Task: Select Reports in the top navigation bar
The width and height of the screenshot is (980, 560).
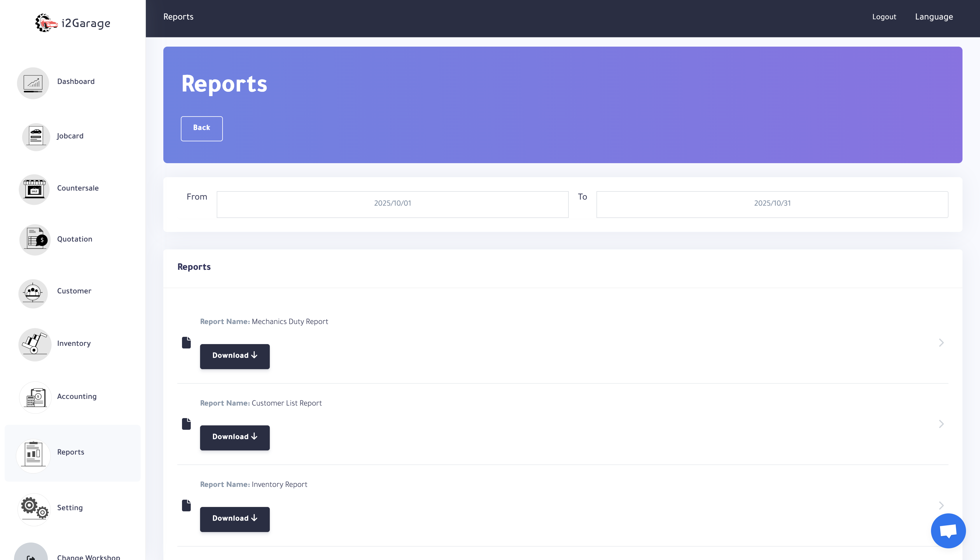Action: point(178,17)
